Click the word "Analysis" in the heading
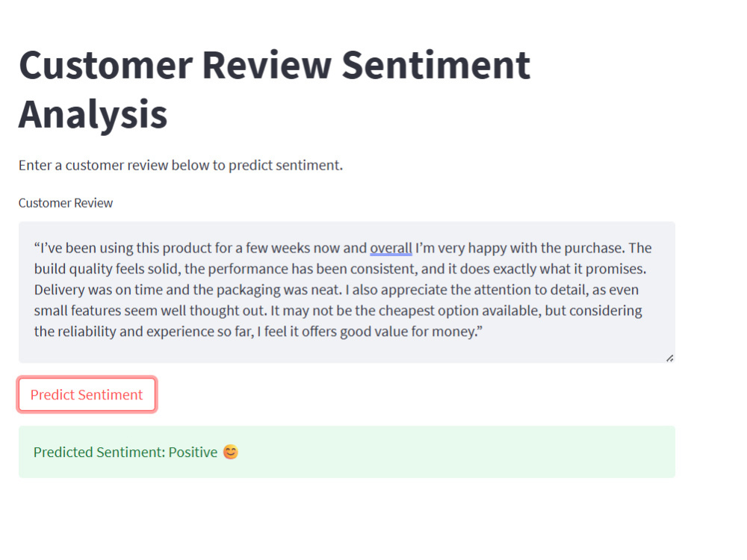Image resolution: width=747 pixels, height=560 pixels. 93,114
